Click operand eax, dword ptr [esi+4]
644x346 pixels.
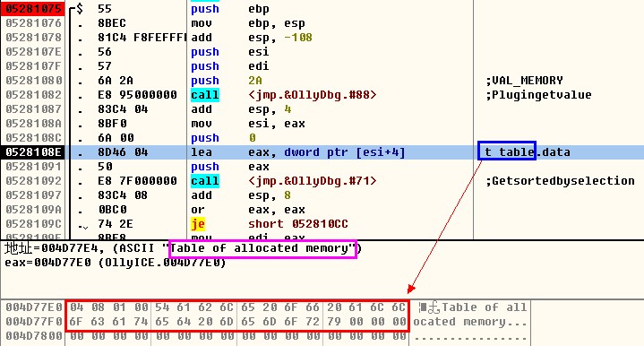(327, 152)
